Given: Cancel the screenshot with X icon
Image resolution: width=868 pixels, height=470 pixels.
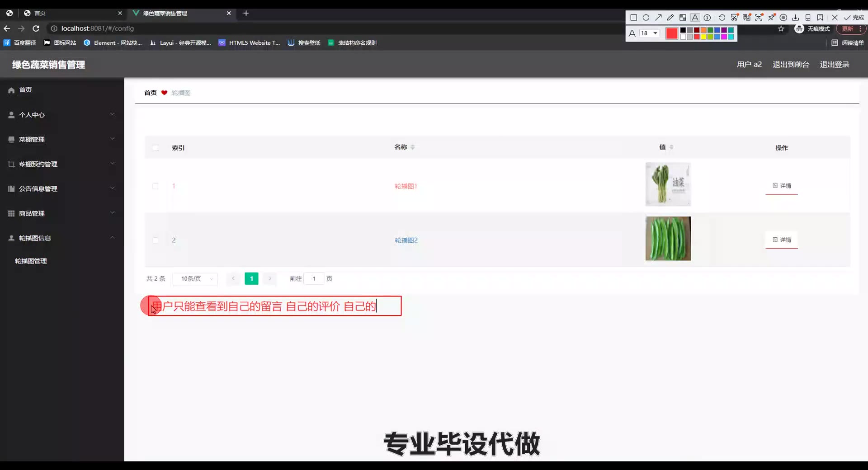Looking at the screenshot, I should (835, 18).
